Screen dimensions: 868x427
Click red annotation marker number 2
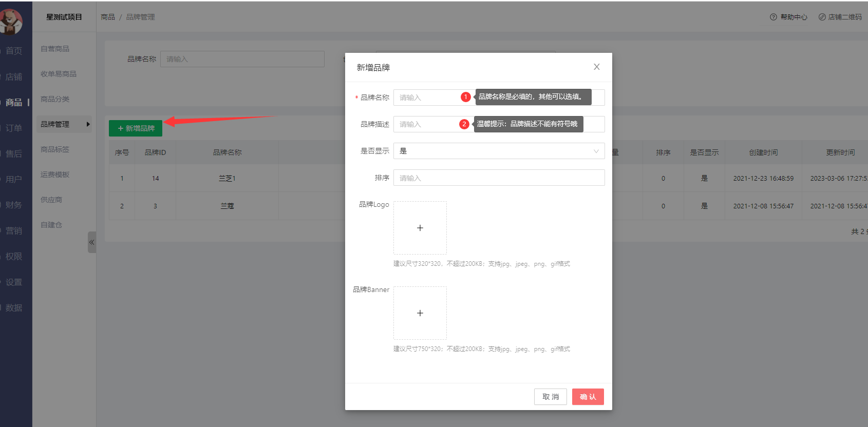pos(464,124)
